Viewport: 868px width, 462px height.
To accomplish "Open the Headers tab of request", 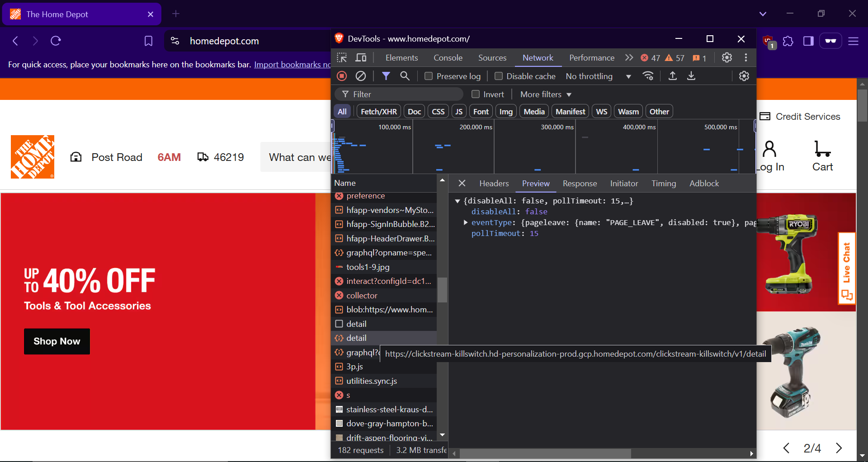I will pyautogui.click(x=494, y=183).
